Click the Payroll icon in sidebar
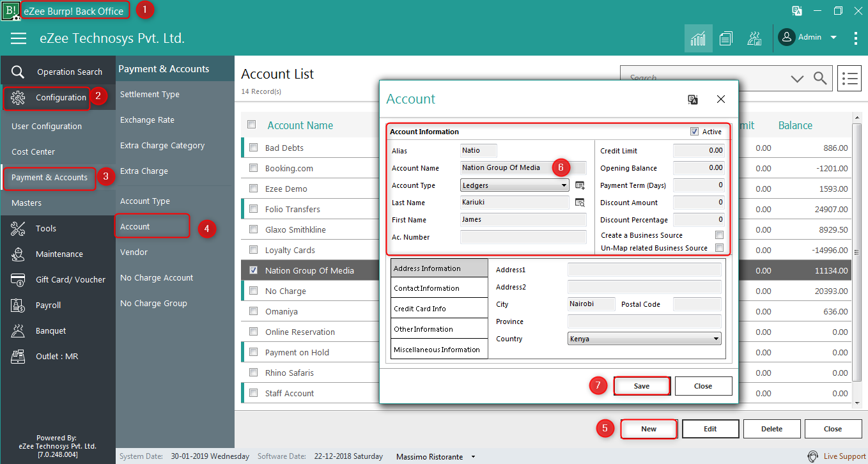Screen dimensions: 868x464 click(18, 305)
